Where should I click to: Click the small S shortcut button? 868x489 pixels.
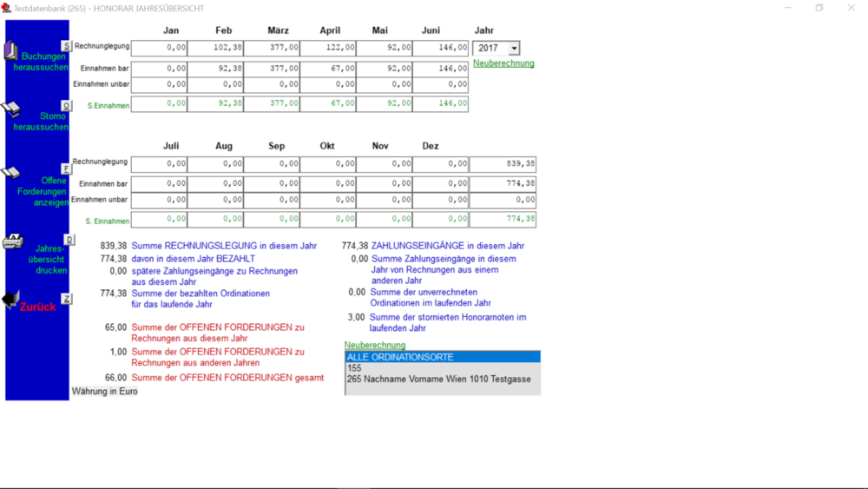tap(67, 46)
